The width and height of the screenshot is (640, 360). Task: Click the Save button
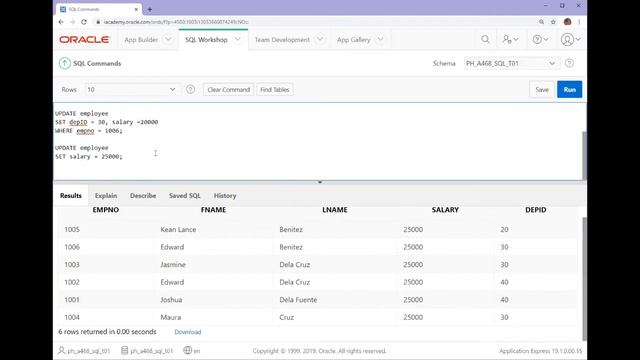(x=542, y=89)
